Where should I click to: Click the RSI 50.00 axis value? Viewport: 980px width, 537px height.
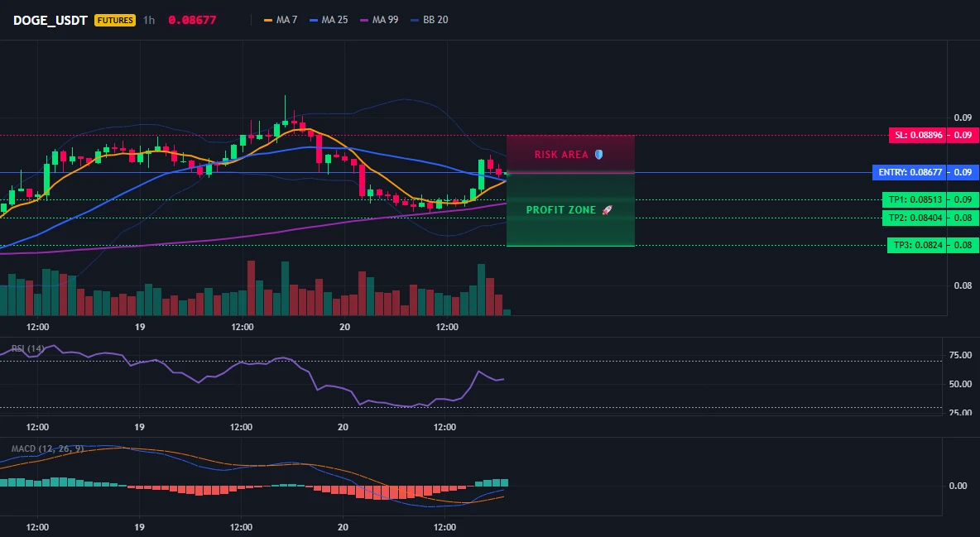(960, 384)
